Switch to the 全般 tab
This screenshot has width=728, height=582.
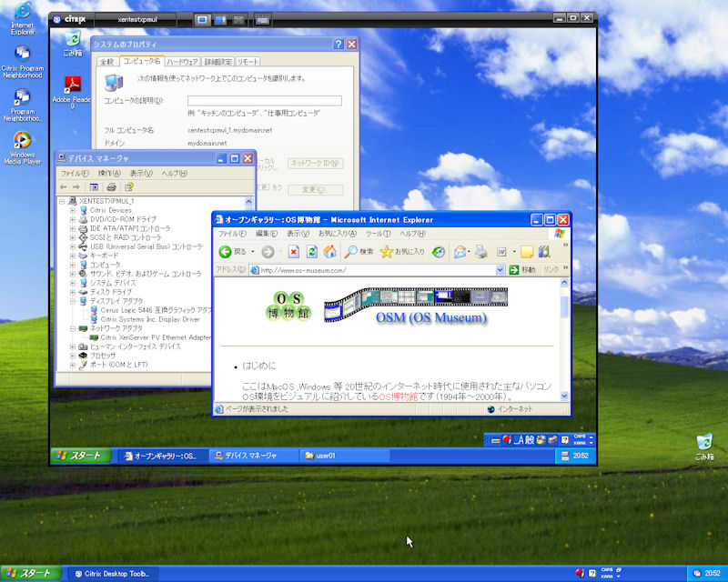coord(107,62)
